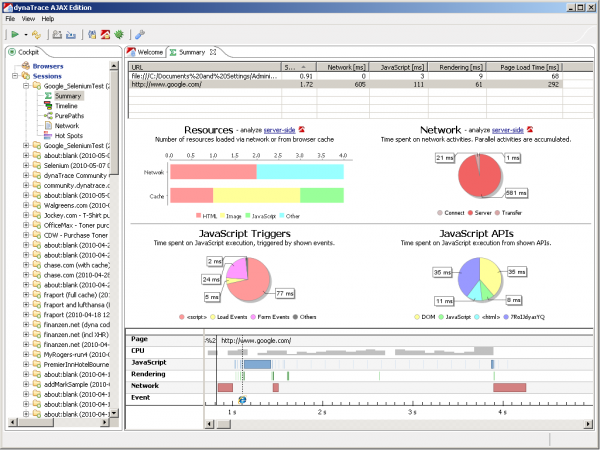The image size is (600, 450).
Task: Click the Server legend red swatch
Action: click(470, 213)
